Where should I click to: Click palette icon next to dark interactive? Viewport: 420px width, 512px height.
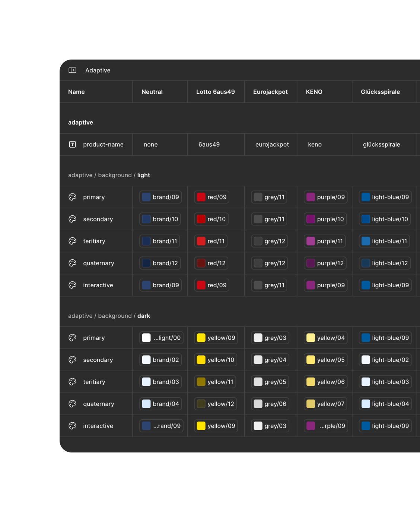click(73, 426)
